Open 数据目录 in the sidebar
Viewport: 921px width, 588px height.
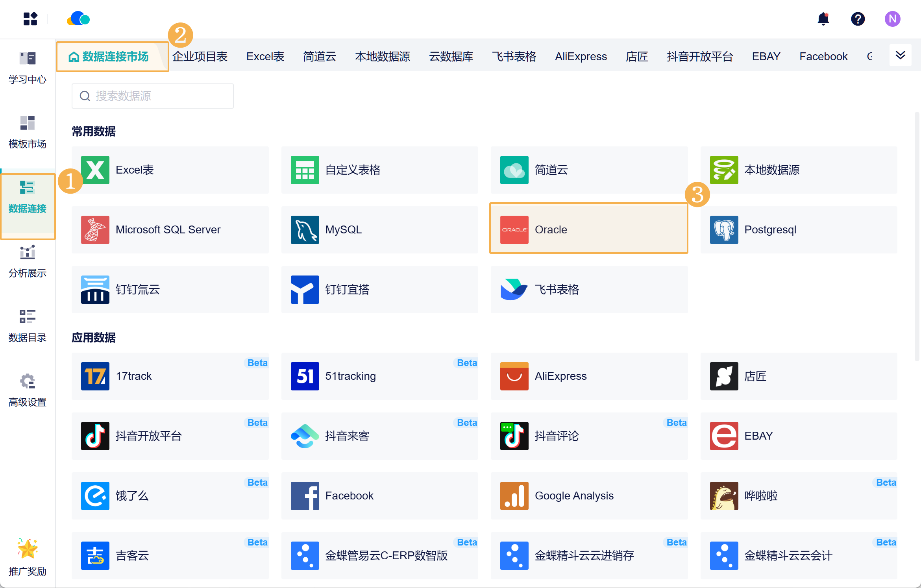tap(28, 326)
